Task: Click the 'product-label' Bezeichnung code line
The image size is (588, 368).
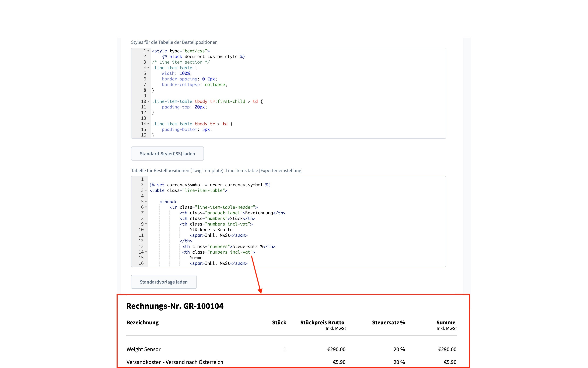Action: (x=233, y=213)
